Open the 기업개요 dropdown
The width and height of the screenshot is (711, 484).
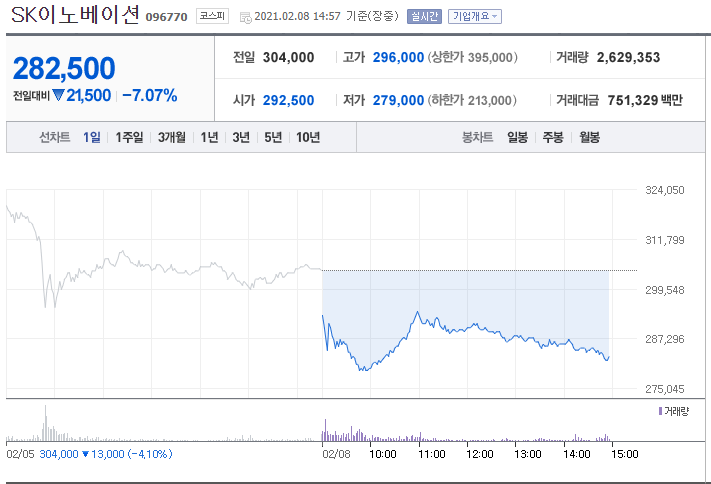(475, 16)
